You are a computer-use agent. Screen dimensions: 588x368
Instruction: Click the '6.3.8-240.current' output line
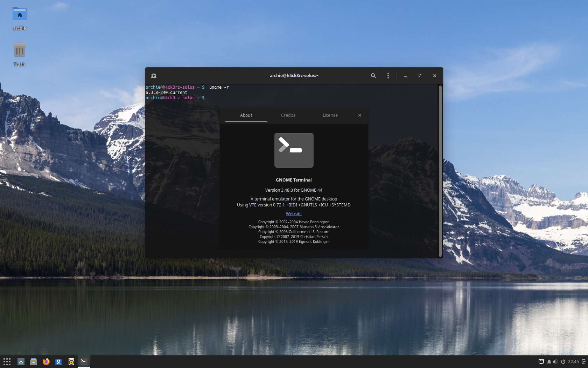166,93
